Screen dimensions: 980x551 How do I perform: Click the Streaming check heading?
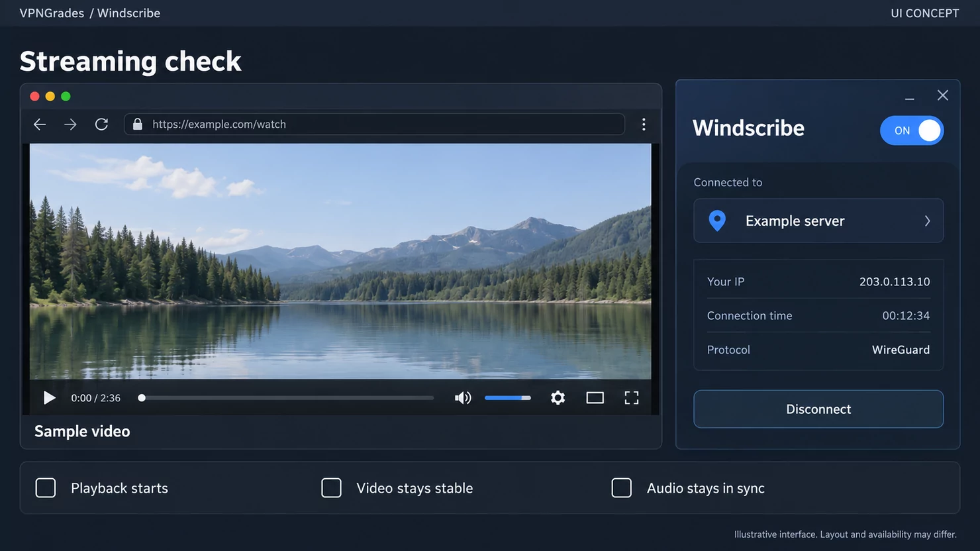(130, 61)
